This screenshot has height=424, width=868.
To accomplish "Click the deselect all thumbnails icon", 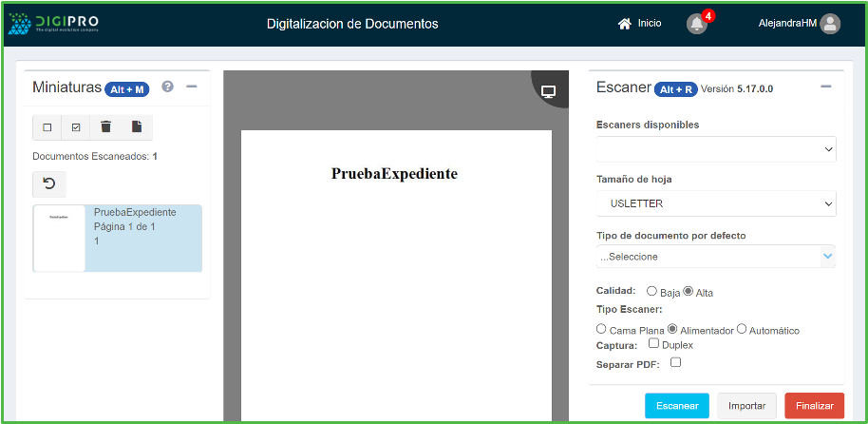I will pos(47,127).
